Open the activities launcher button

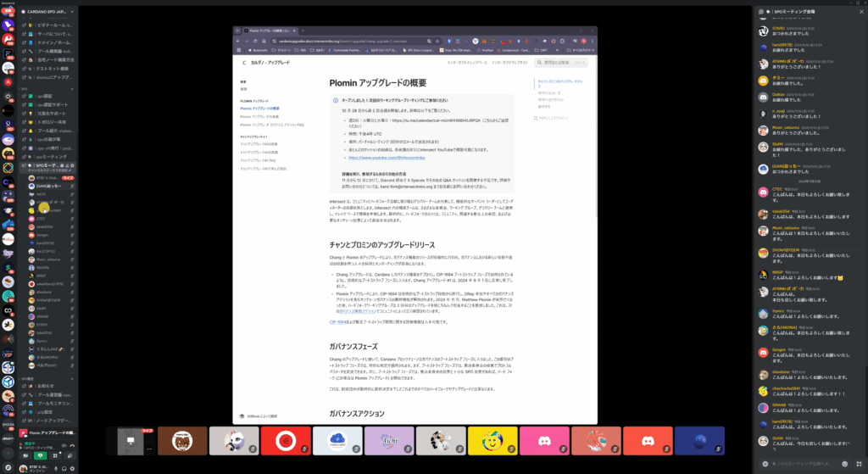pyautogui.click(x=55, y=455)
